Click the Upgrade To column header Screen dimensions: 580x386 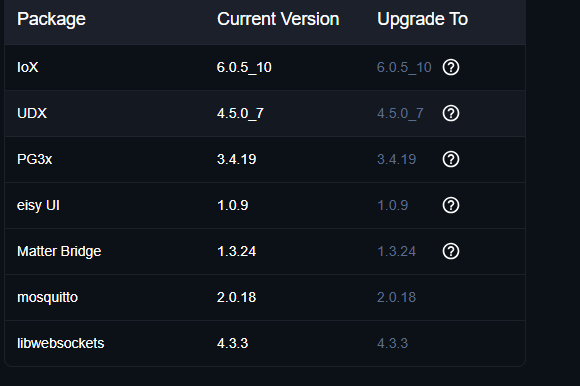pos(422,19)
